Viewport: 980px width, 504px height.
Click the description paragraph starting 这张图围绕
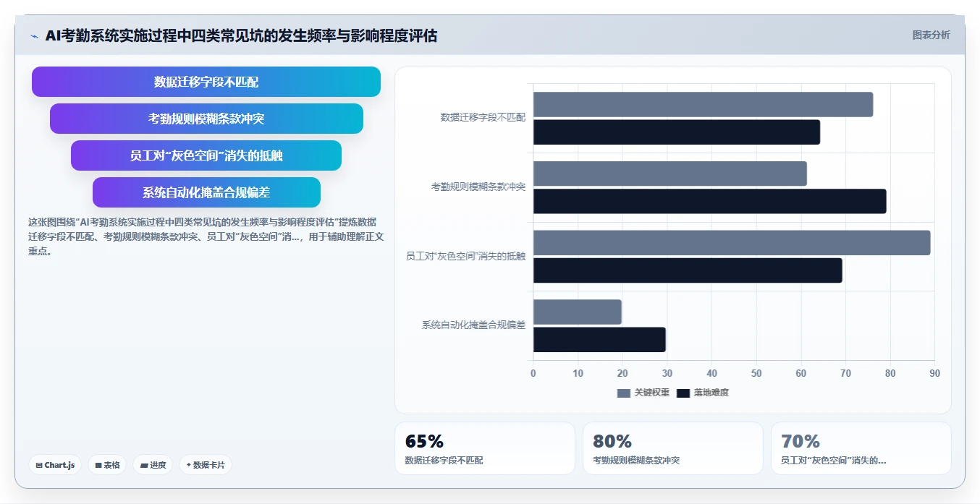(x=206, y=237)
